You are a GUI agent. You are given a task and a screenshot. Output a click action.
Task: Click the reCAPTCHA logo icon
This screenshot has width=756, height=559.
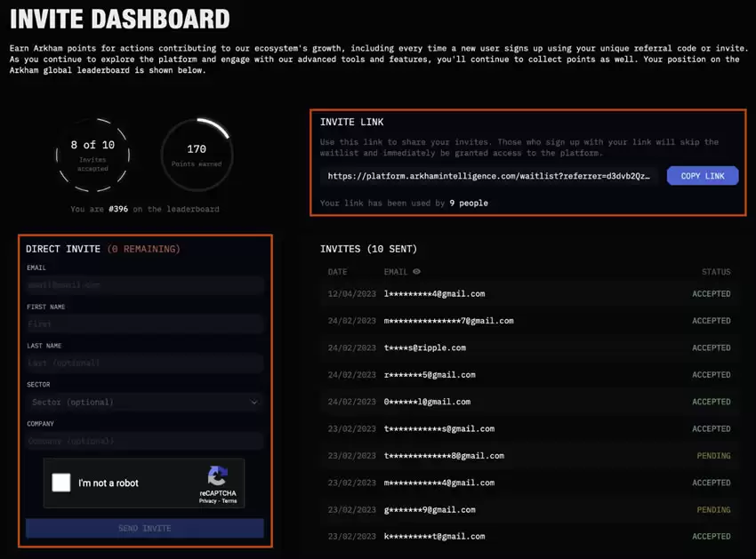pyautogui.click(x=217, y=475)
